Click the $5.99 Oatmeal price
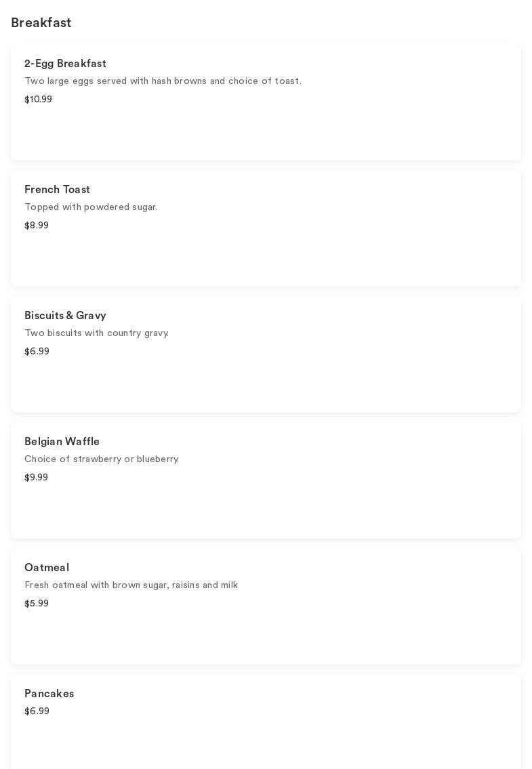The height and width of the screenshot is (769, 532). click(x=37, y=604)
